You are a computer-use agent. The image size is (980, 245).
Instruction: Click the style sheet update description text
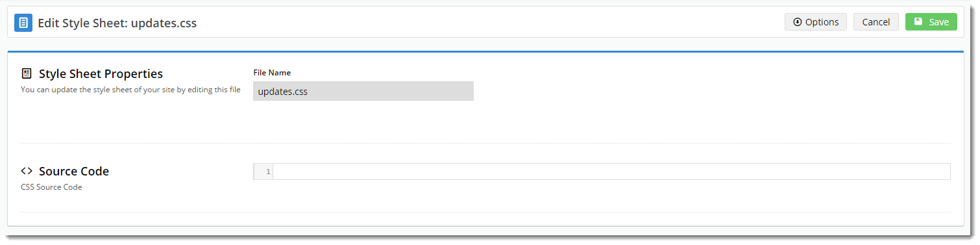[x=130, y=90]
